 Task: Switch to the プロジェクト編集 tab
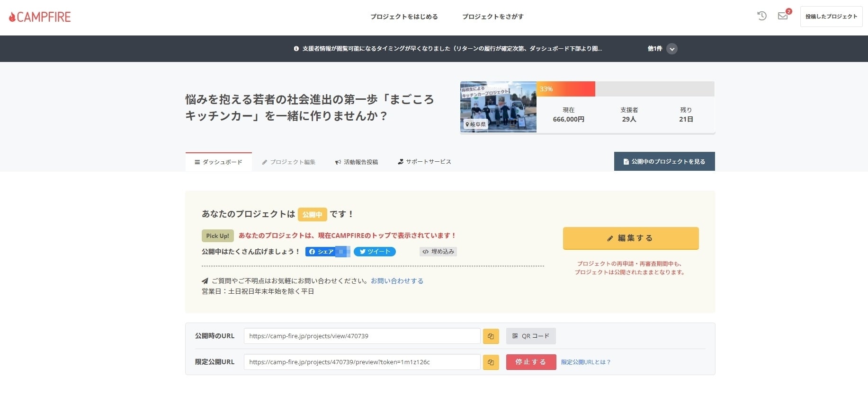pyautogui.click(x=288, y=162)
